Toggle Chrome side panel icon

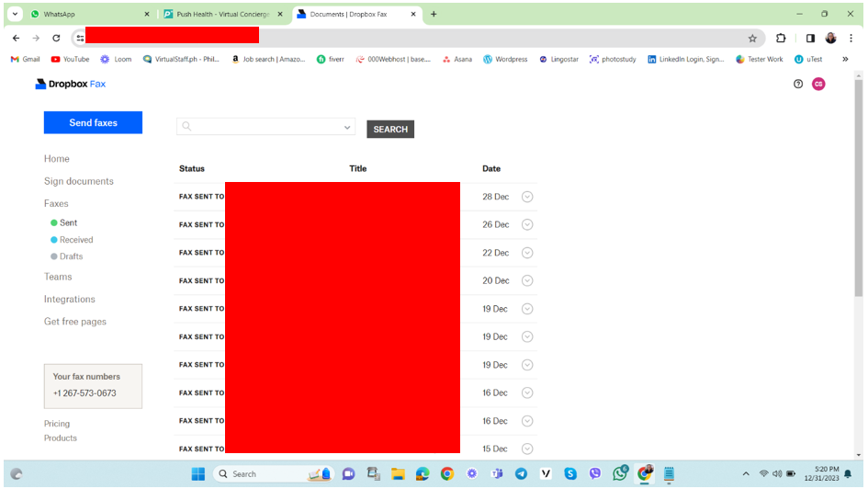(810, 39)
